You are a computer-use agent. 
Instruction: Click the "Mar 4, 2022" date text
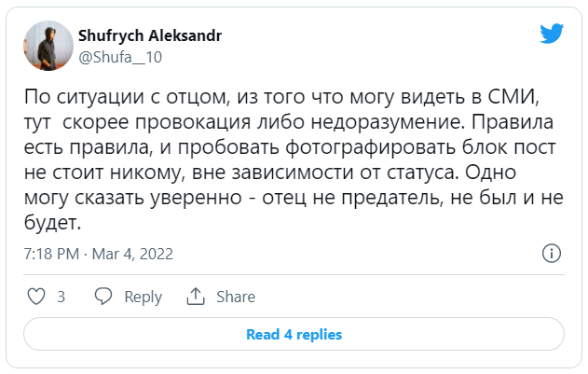pos(132,254)
